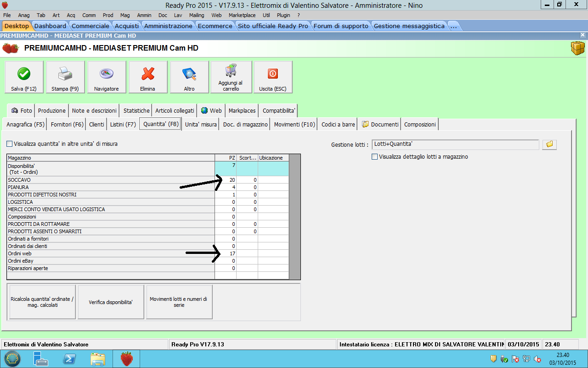Screen dimensions: 588x368
Task: Open the Web tab with globe
Action: click(211, 111)
